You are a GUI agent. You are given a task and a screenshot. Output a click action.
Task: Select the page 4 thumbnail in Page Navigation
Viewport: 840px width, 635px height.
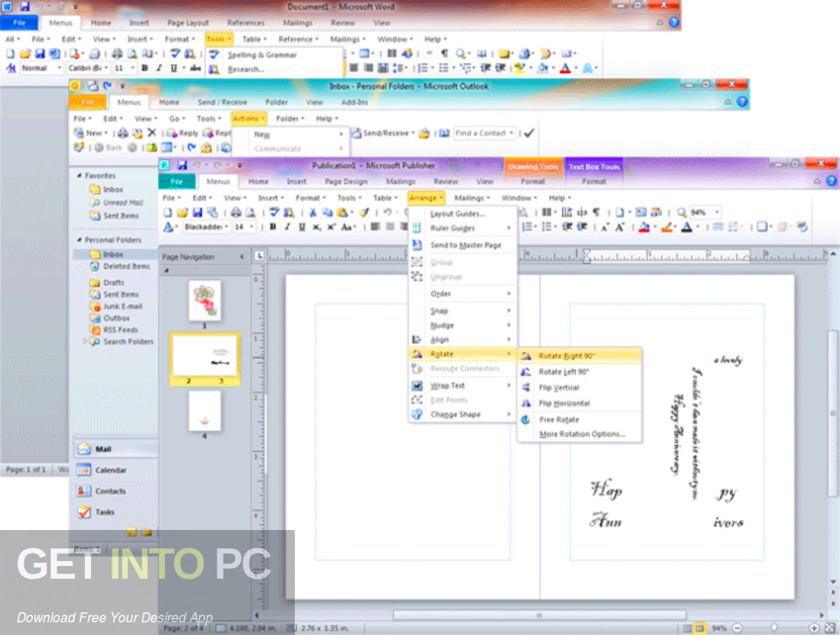205,411
